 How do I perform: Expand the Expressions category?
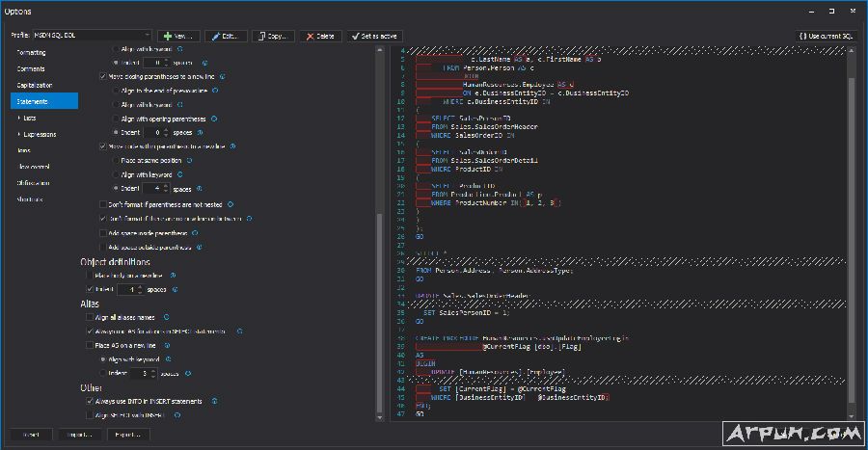pyautogui.click(x=19, y=134)
